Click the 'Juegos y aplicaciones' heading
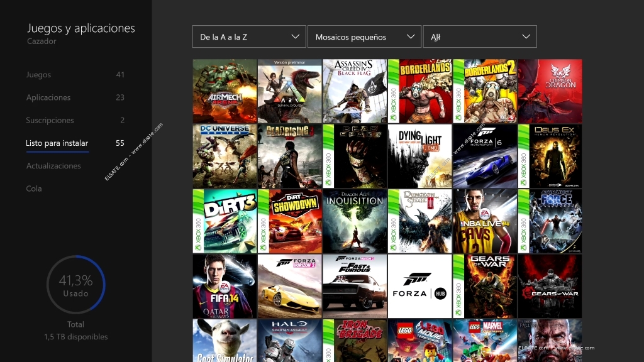The width and height of the screenshot is (644, 362). click(81, 28)
